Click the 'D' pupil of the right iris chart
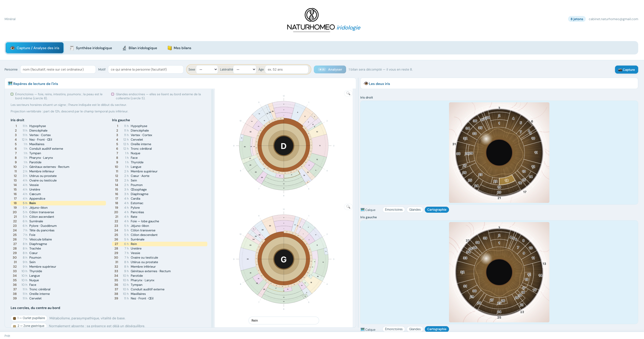 [x=284, y=146]
